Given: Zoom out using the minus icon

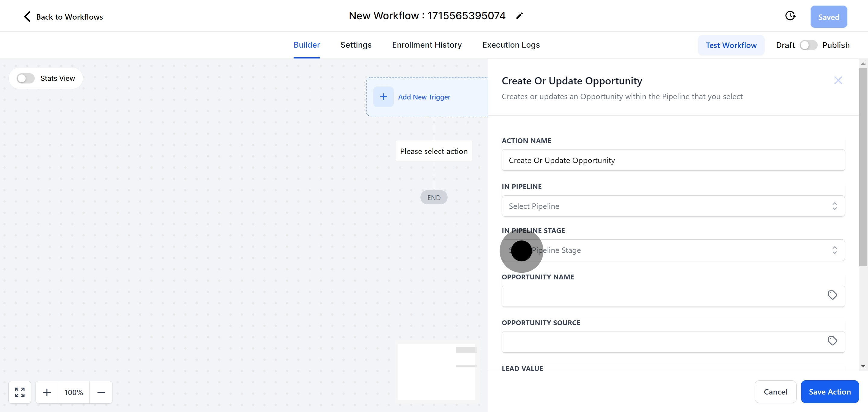Looking at the screenshot, I should click(101, 392).
